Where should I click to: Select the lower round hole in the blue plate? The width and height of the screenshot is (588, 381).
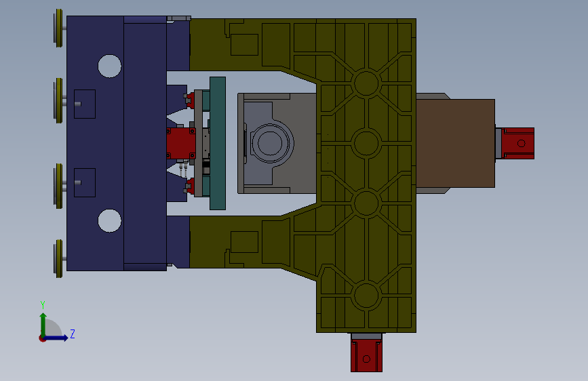pyautogui.click(x=109, y=220)
